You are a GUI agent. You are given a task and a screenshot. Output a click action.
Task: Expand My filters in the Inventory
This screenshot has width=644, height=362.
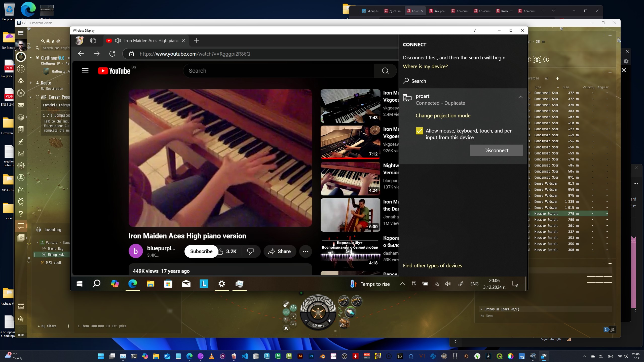click(47, 326)
